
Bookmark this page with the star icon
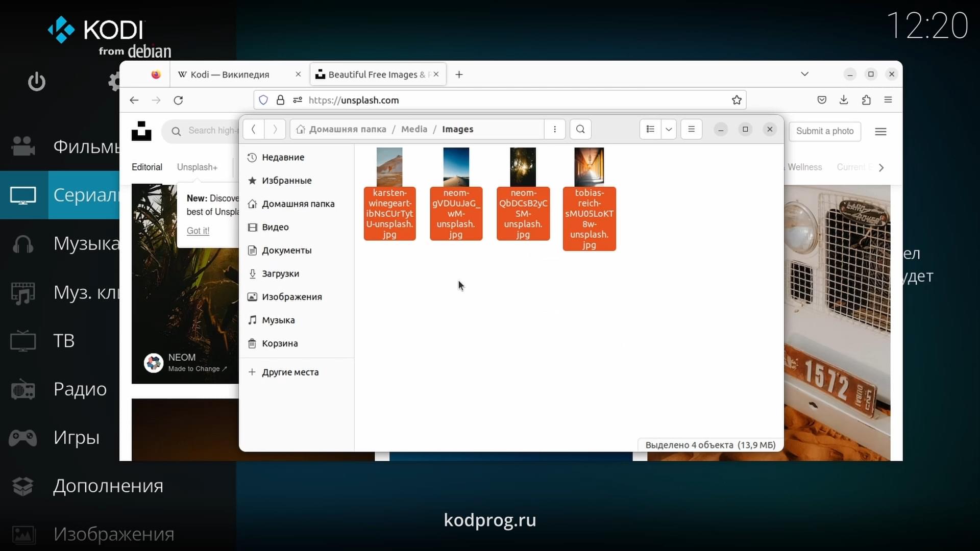coord(737,100)
